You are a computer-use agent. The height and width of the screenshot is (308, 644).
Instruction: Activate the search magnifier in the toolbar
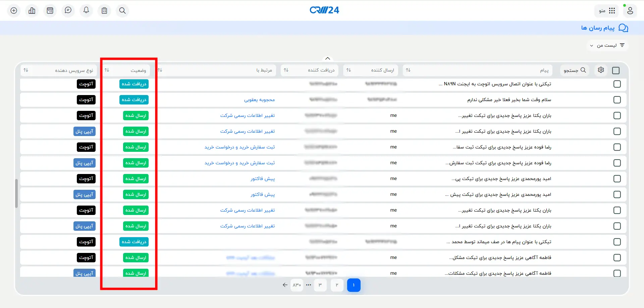(122, 10)
